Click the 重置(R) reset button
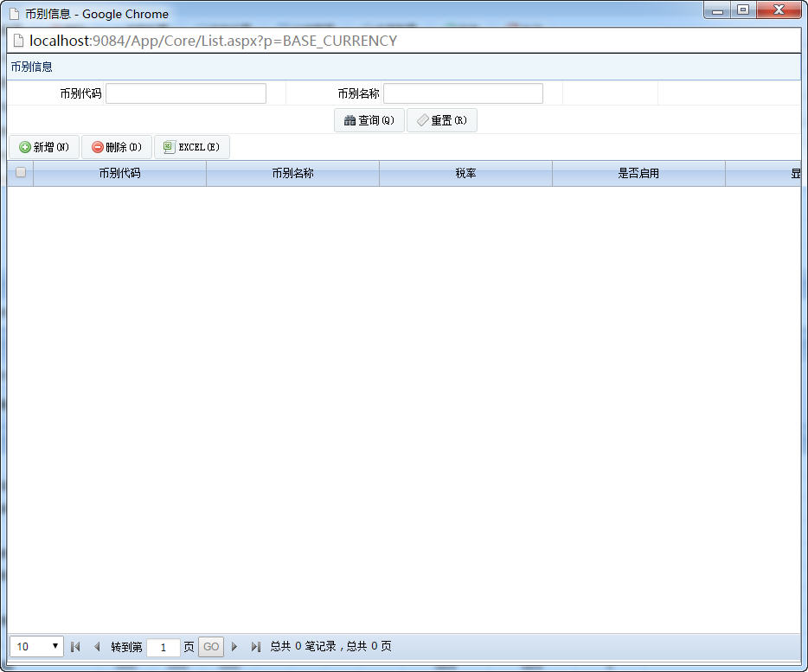 click(441, 120)
